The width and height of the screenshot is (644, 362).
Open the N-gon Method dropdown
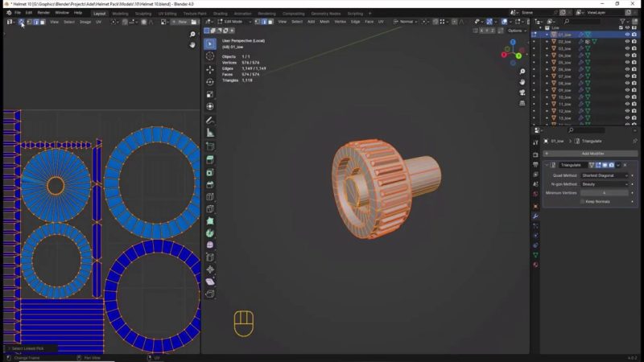pos(604,183)
